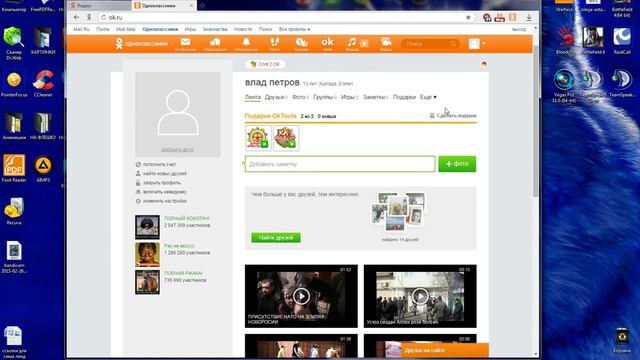Open Foxit Reader desktop icon

click(14, 168)
